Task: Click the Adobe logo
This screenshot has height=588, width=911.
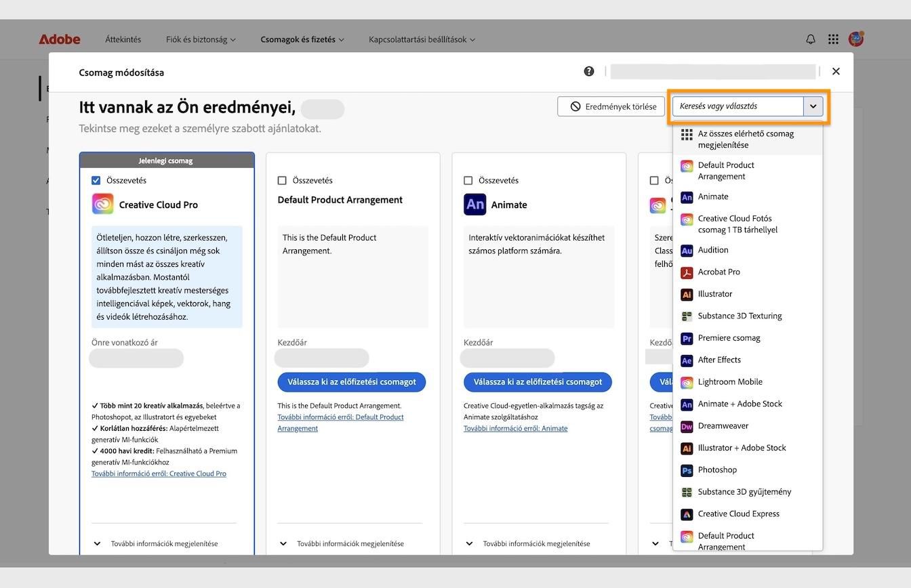Action: pyautogui.click(x=60, y=39)
